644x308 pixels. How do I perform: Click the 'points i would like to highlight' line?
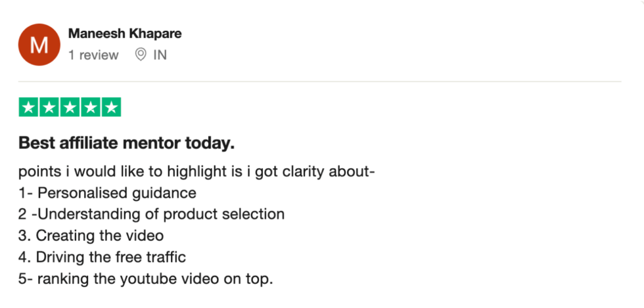pyautogui.click(x=197, y=172)
